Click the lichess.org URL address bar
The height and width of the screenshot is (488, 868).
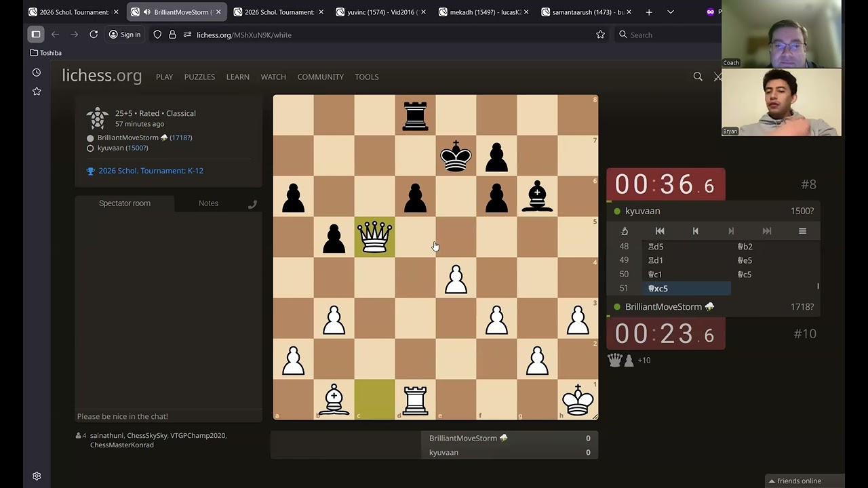coord(393,35)
